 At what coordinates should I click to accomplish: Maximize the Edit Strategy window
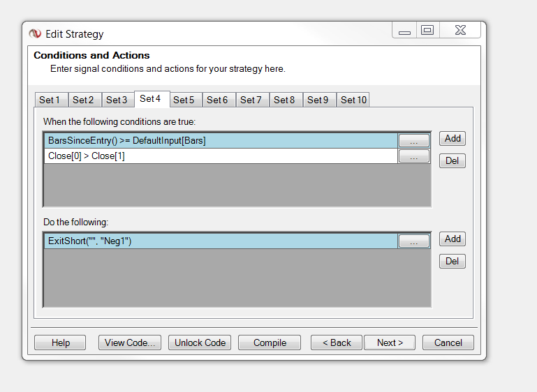(x=427, y=31)
